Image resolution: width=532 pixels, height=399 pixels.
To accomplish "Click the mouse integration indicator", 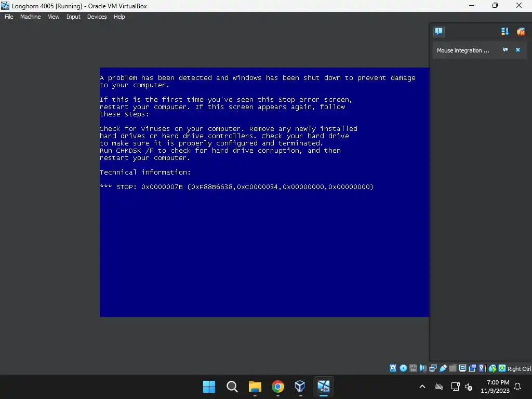I will pyautogui.click(x=493, y=368).
